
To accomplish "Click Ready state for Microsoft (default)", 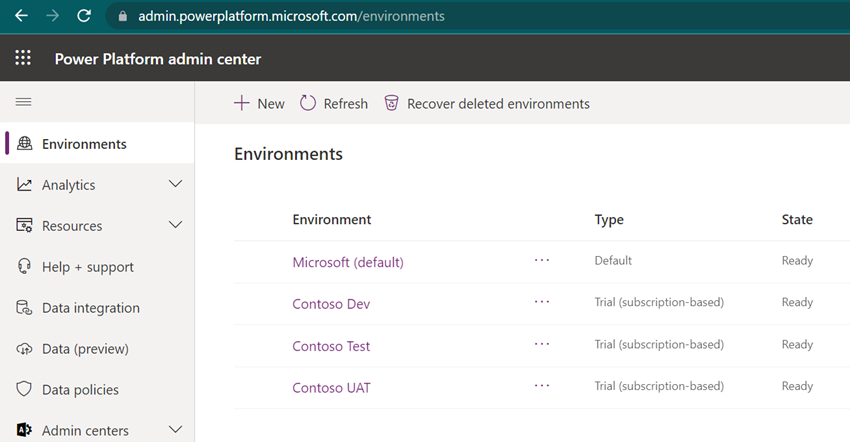I will tap(797, 261).
